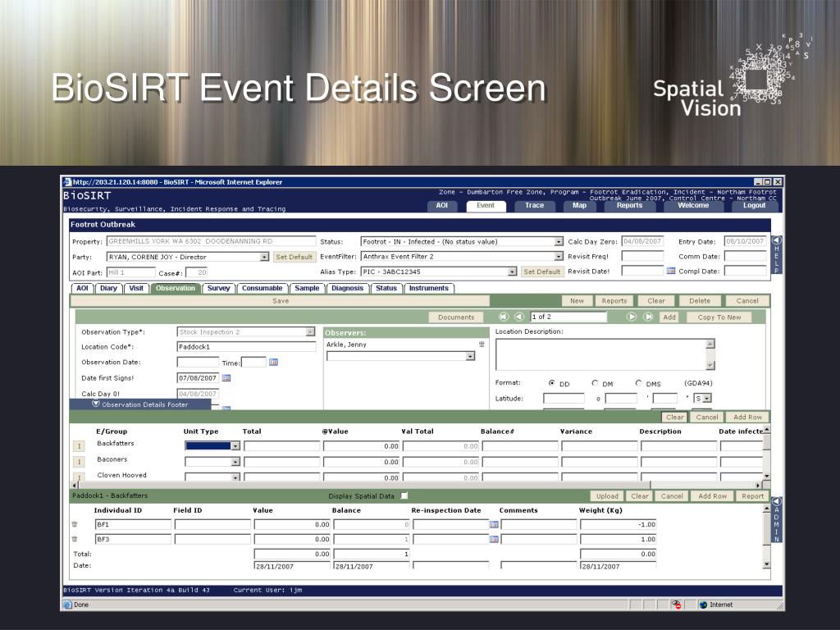The image size is (840, 630).
Task: Click the Report button in Paddock1 section
Action: tap(752, 496)
